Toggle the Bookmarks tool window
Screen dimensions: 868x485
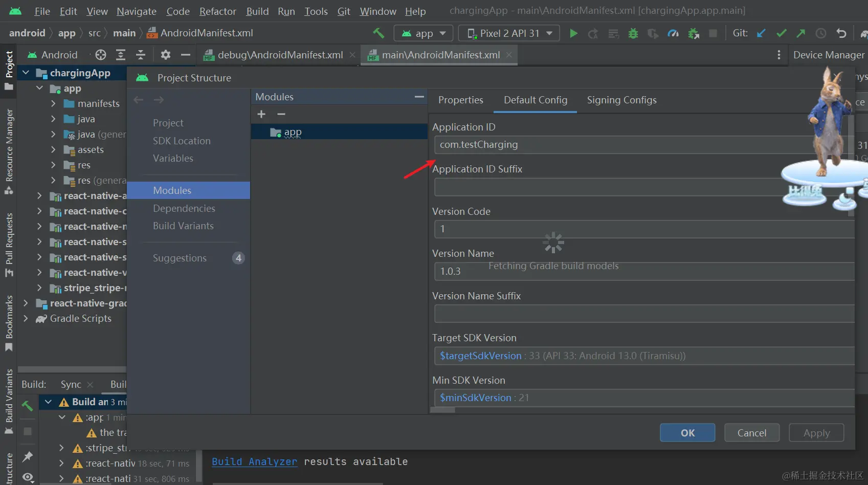[x=9, y=324]
